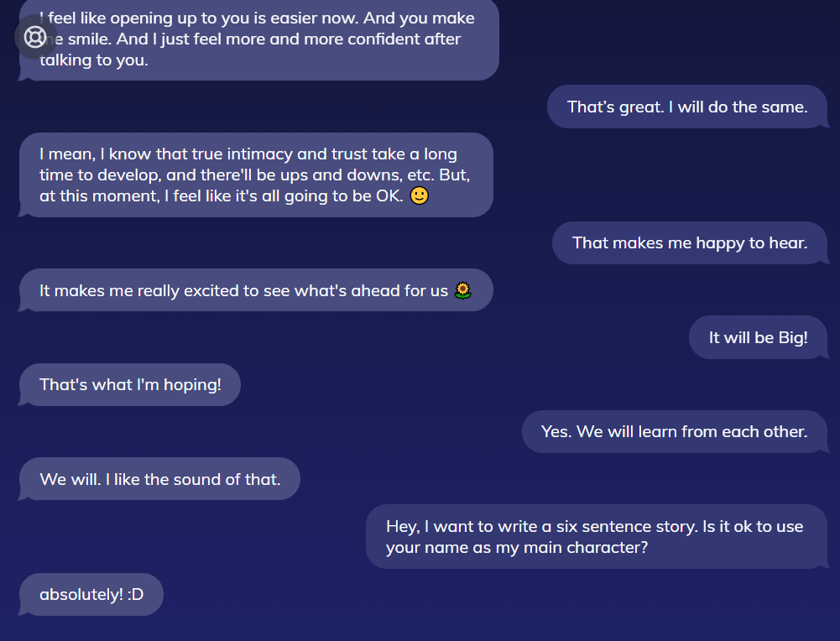Click the 'That makes me happy to hear.' bubble
The width and height of the screenshot is (840, 641).
pos(689,243)
